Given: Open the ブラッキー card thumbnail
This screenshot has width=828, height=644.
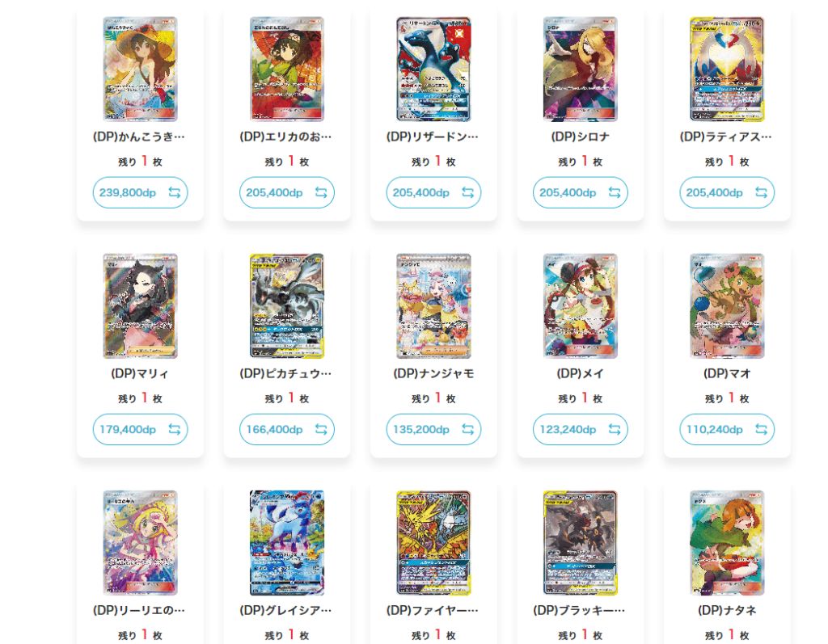Looking at the screenshot, I should pyautogui.click(x=581, y=543).
